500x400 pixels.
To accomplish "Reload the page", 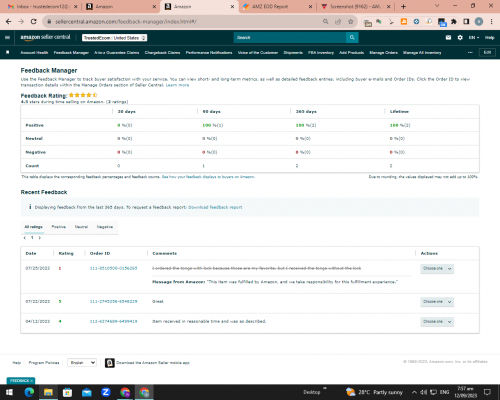I will tap(33, 21).
